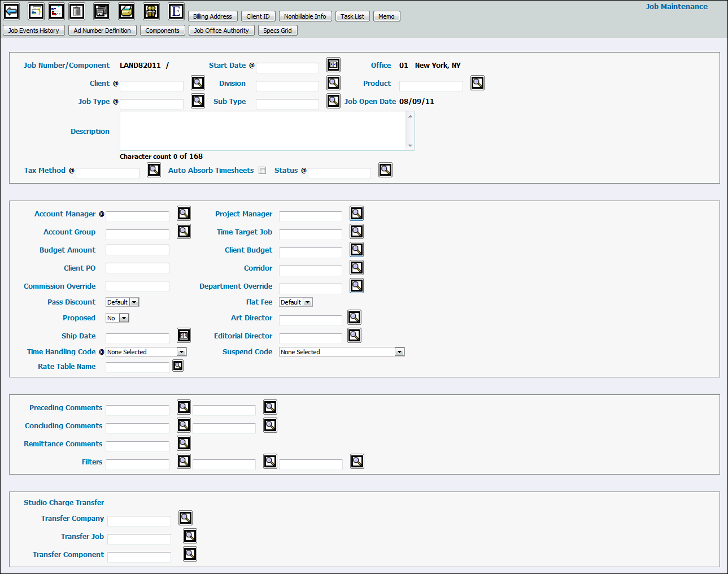Expand the Pass Discount dropdown
Screen dimensions: 728x574
[x=134, y=302]
